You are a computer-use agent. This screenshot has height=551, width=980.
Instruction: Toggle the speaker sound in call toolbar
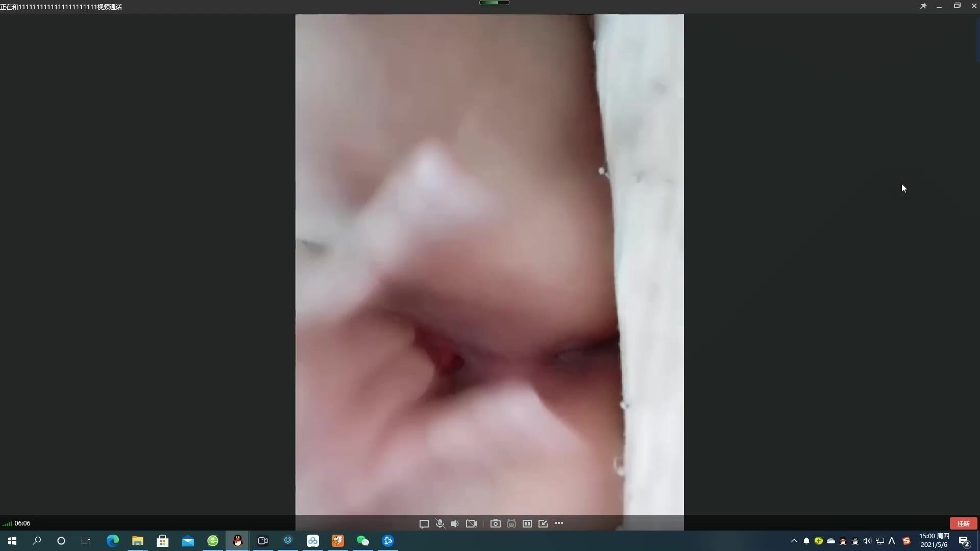[455, 524]
